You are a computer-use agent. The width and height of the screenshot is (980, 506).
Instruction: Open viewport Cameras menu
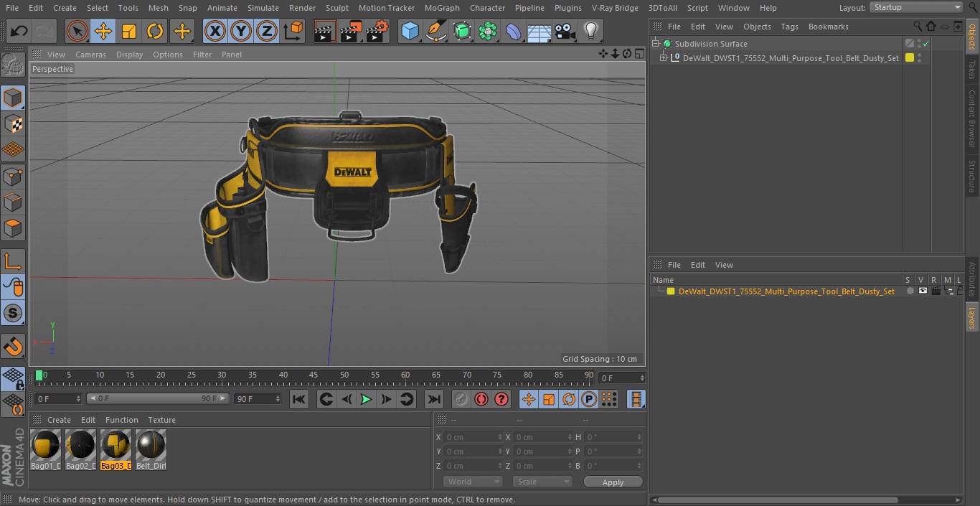[90, 55]
